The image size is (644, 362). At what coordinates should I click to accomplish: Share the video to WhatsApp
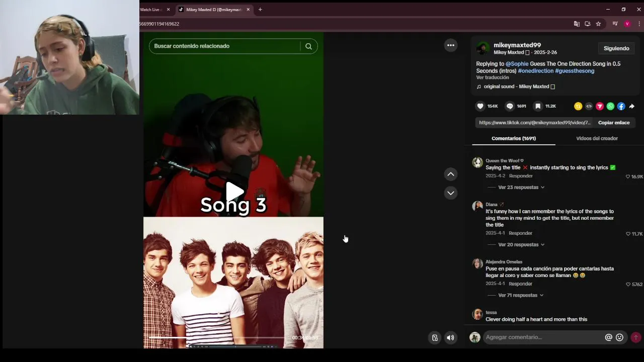pyautogui.click(x=610, y=106)
